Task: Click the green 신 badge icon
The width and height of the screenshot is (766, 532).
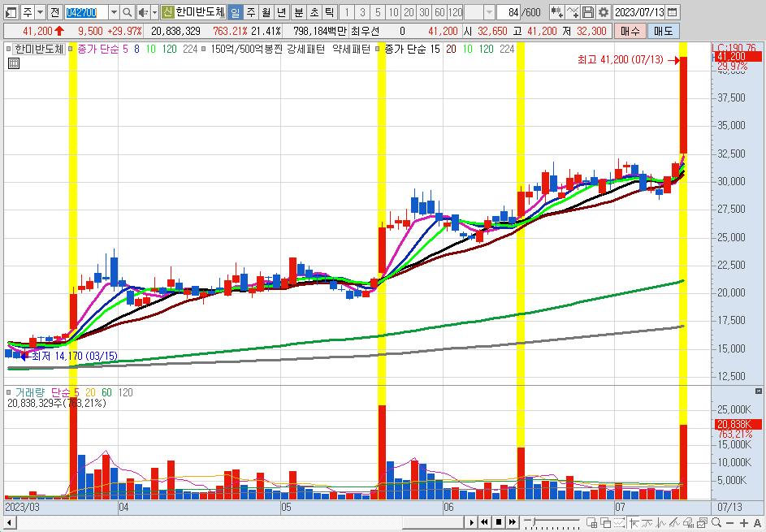Action: (167, 11)
